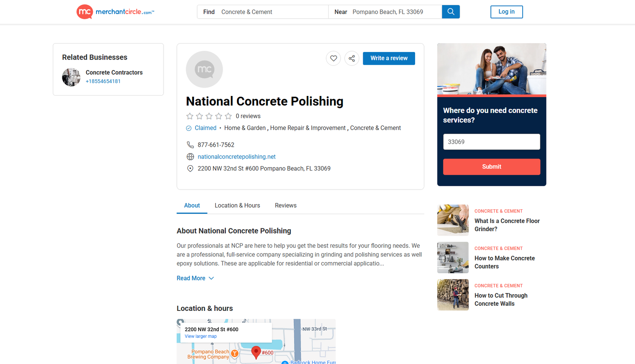Submit the concrete services zip form

[491, 167]
